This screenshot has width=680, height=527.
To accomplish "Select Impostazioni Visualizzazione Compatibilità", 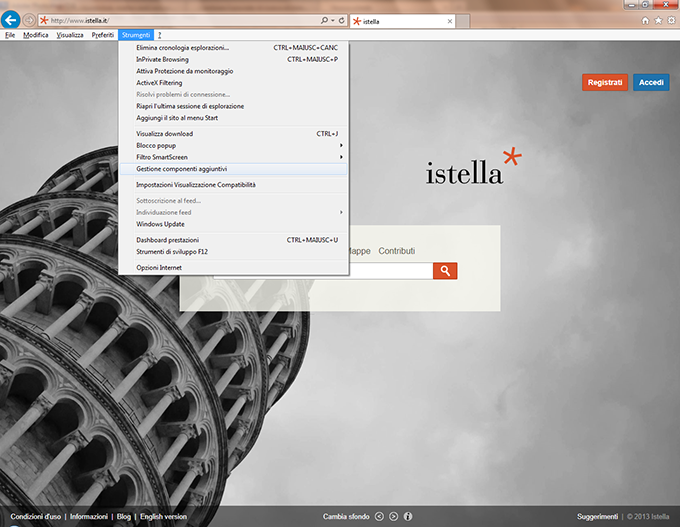I will [x=233, y=185].
